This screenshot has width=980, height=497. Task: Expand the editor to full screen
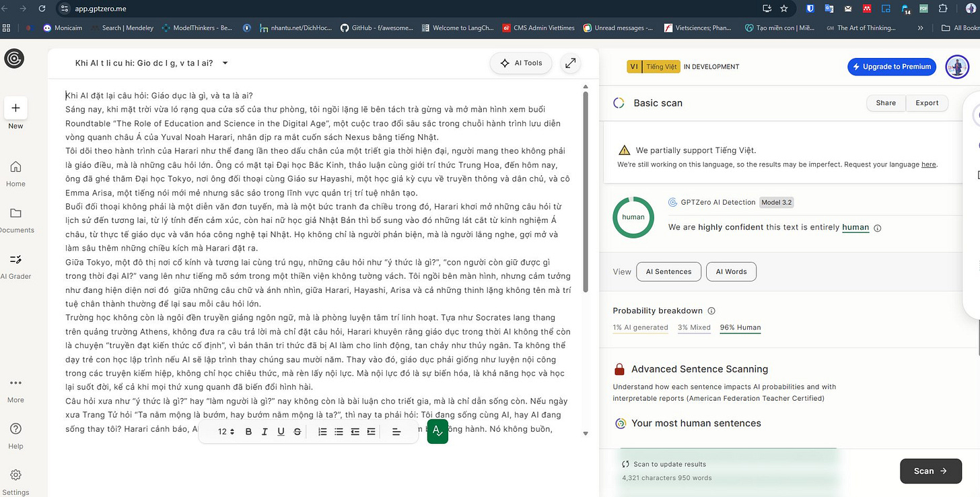coord(570,63)
